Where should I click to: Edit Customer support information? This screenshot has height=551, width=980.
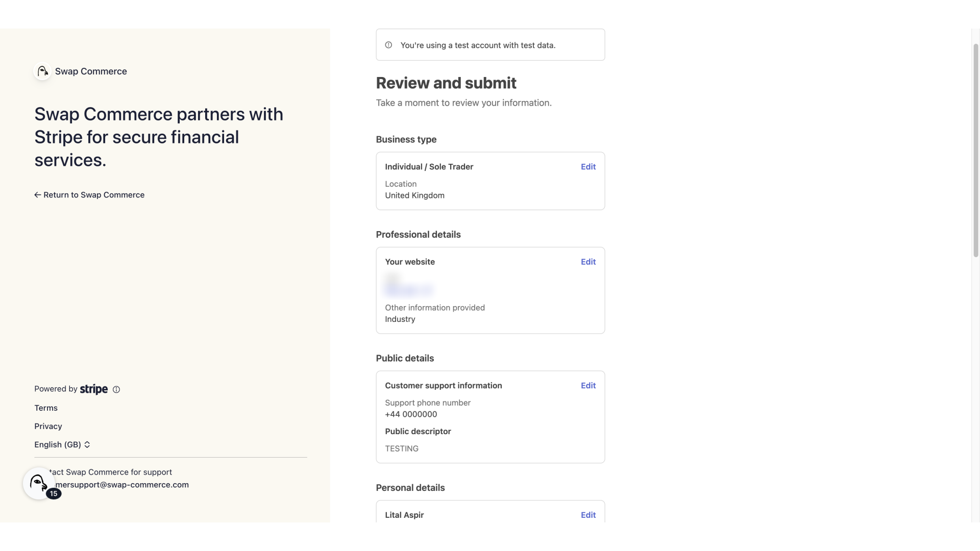tap(588, 386)
